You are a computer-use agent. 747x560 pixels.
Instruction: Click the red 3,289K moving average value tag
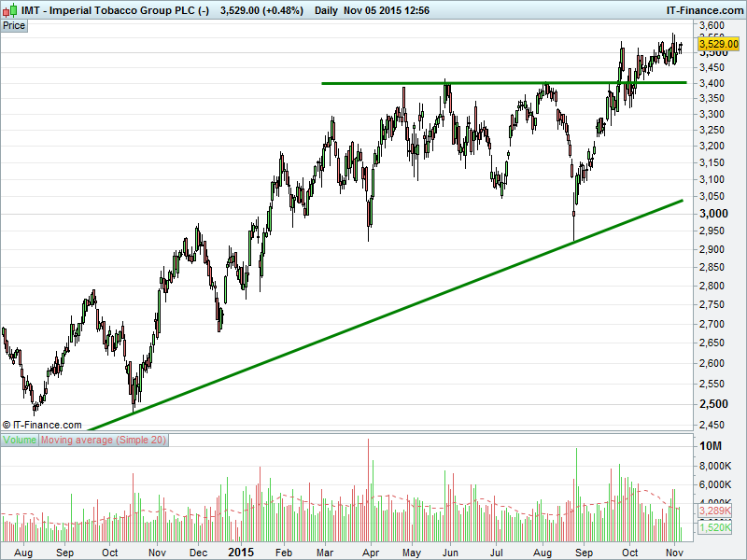[x=718, y=511]
